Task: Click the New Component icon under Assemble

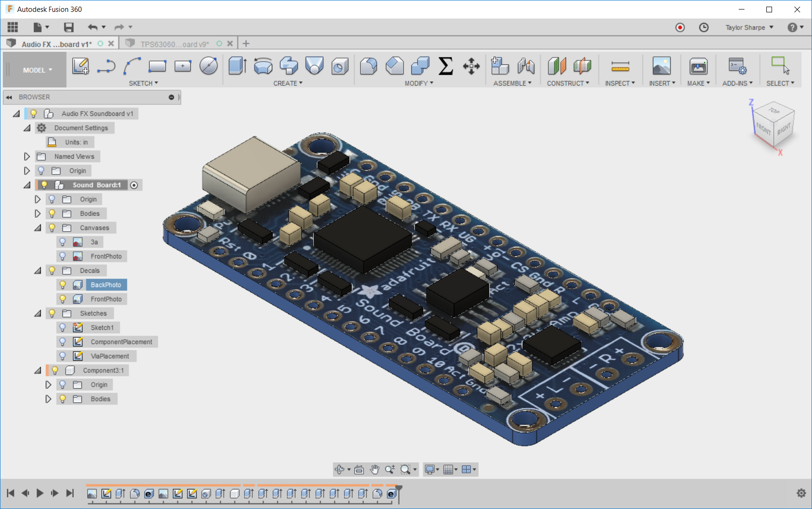Action: 500,67
